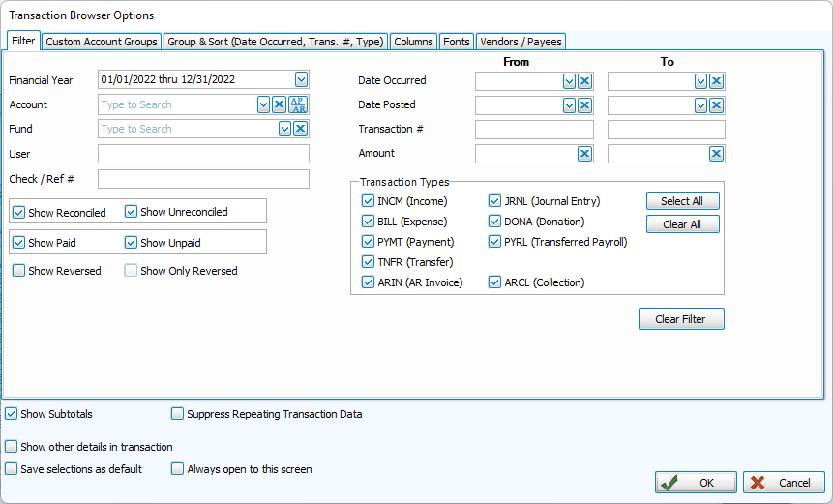
Task: Click Select All transaction types
Action: [682, 201]
